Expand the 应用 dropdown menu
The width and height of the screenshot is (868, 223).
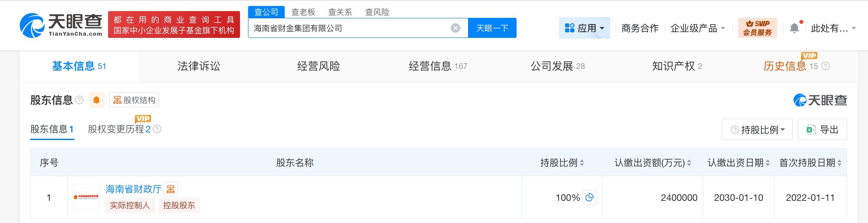[x=584, y=28]
